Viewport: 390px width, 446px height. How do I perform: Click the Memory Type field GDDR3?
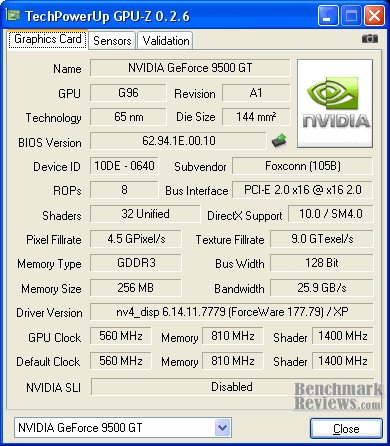[136, 263]
